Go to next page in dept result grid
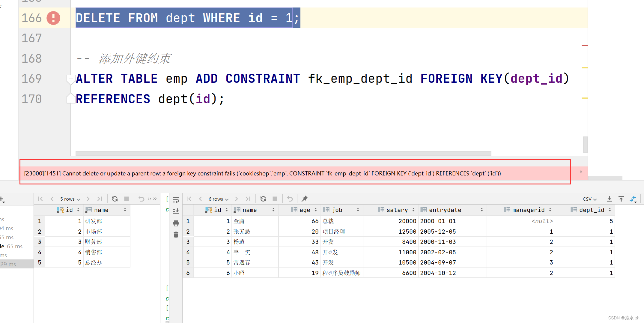 pyautogui.click(x=88, y=199)
